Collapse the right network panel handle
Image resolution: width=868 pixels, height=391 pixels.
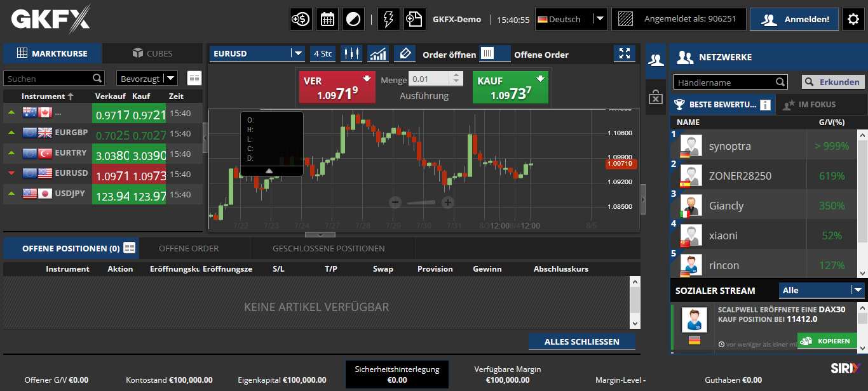[x=643, y=199]
